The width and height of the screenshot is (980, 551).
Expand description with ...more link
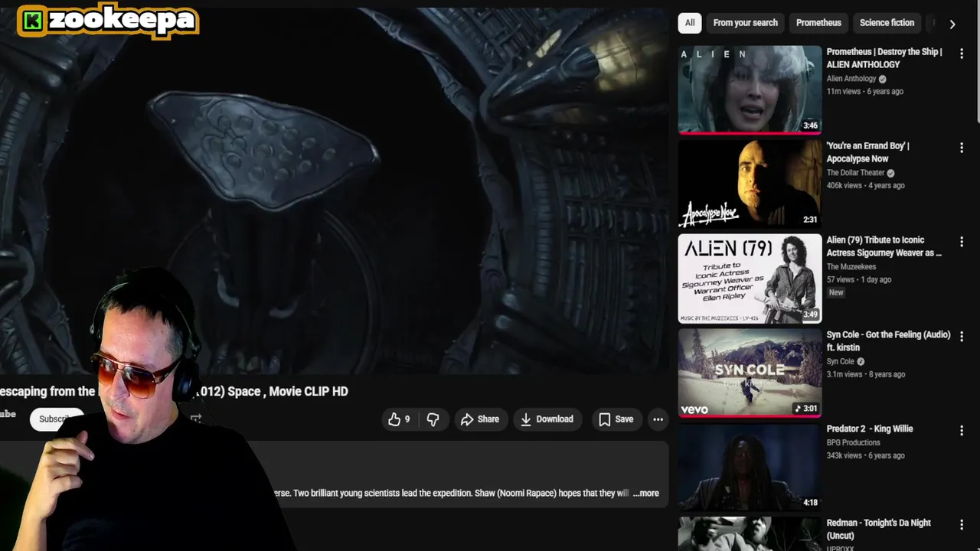tap(646, 493)
